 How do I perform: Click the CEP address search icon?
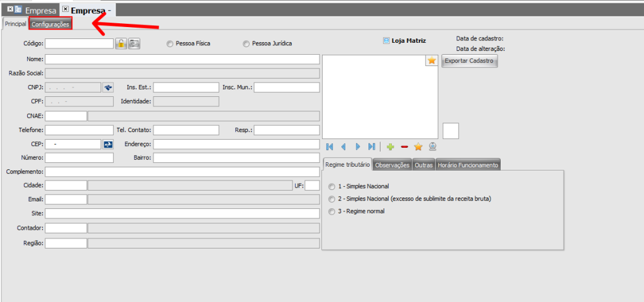(108, 144)
